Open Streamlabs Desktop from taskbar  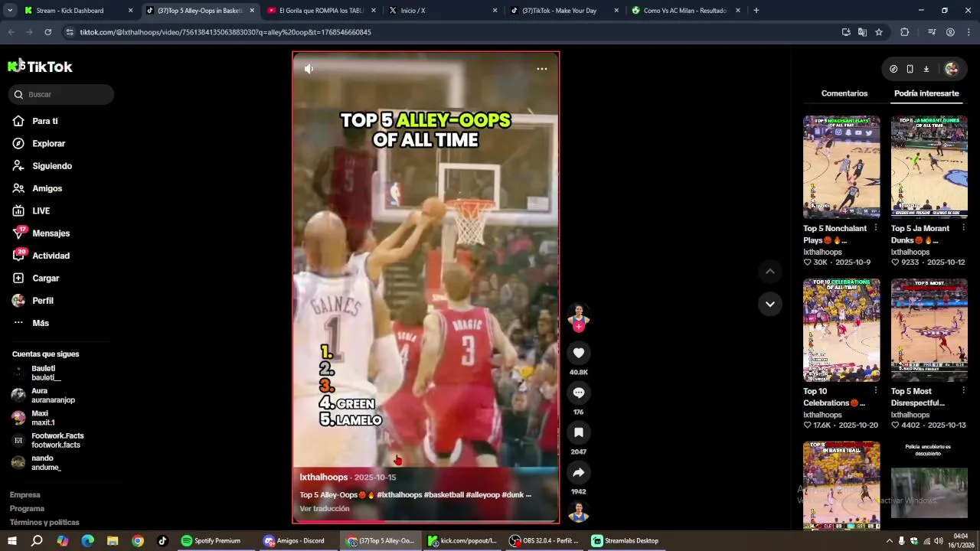[626, 541]
